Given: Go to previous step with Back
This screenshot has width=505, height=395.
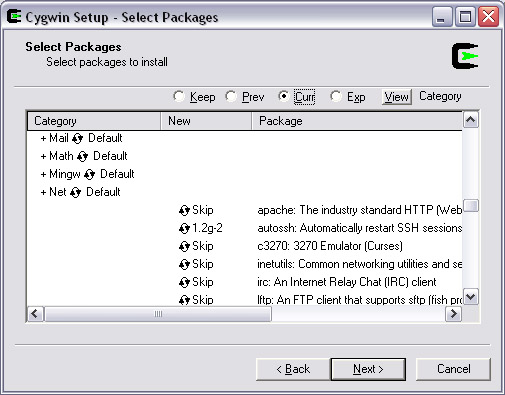Looking at the screenshot, I should tap(293, 369).
